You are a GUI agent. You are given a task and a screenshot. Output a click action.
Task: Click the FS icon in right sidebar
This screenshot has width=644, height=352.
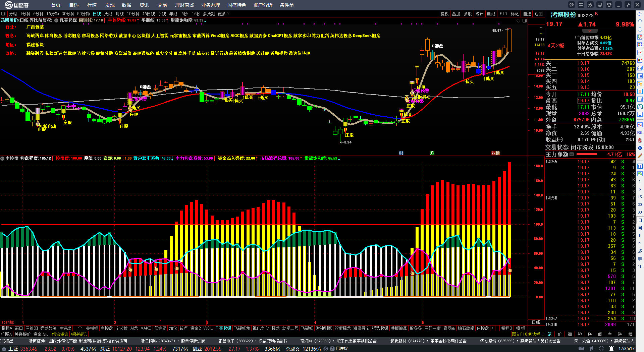[640, 166]
